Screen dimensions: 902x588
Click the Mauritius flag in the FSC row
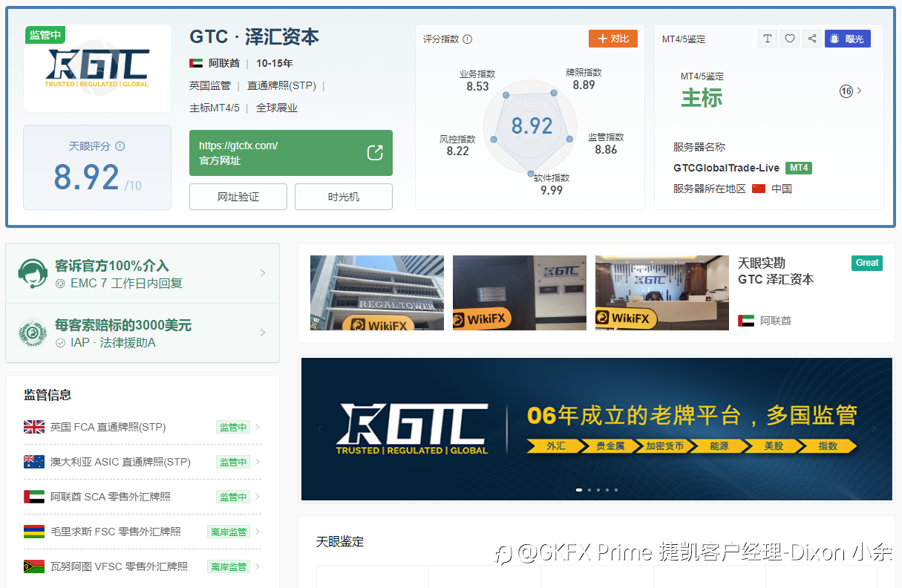(34, 532)
